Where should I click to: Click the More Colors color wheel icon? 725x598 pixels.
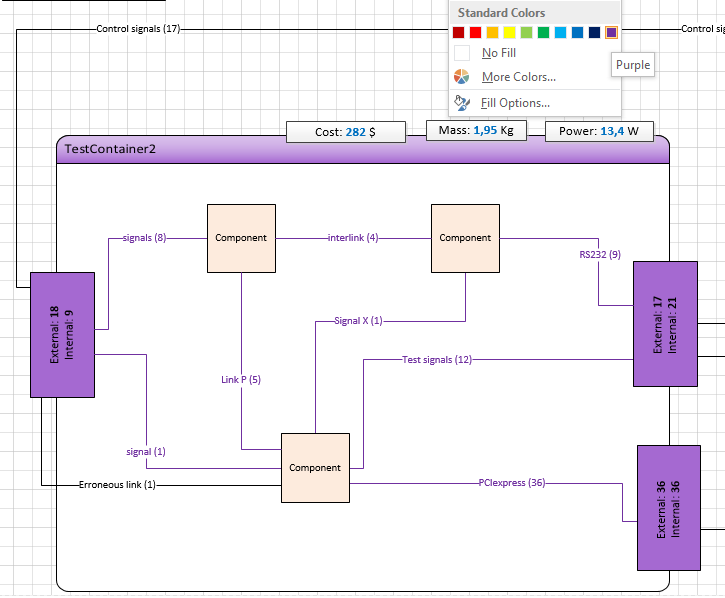point(461,77)
